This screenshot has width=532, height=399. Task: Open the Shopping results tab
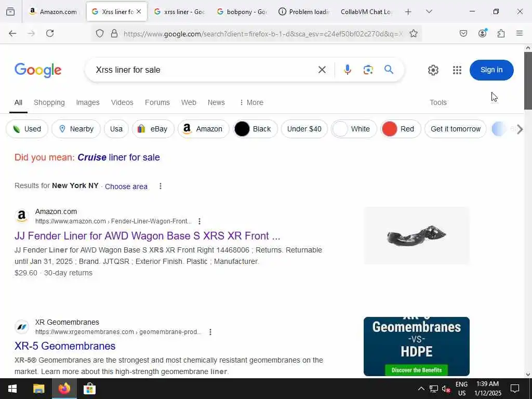coord(49,102)
